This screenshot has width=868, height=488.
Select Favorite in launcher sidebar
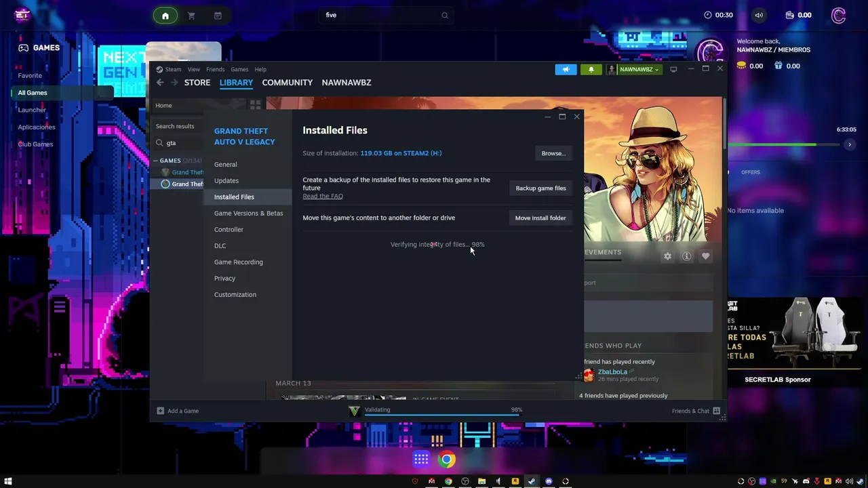coord(30,75)
